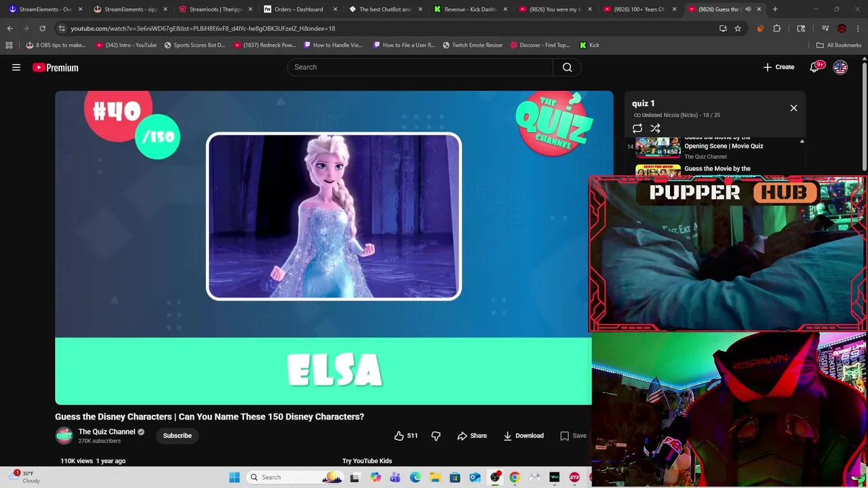Click the Create button
The width and height of the screenshot is (868, 488).
tap(778, 67)
